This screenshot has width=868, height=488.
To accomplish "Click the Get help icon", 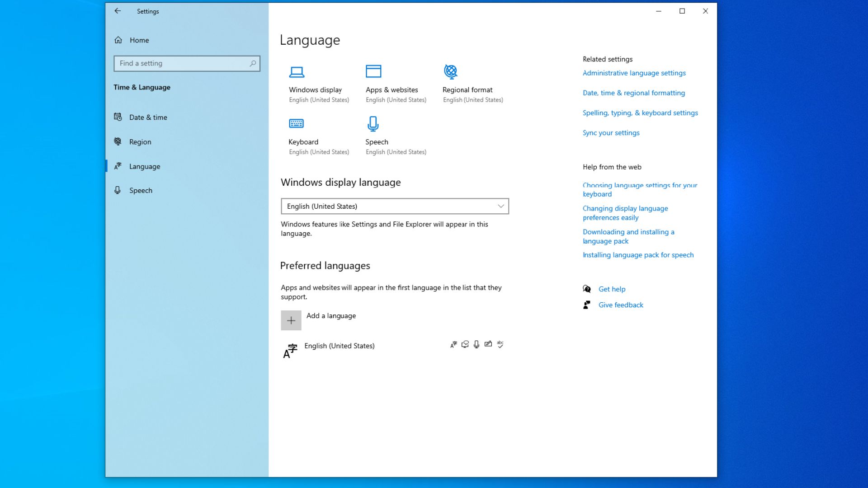I will pyautogui.click(x=586, y=289).
